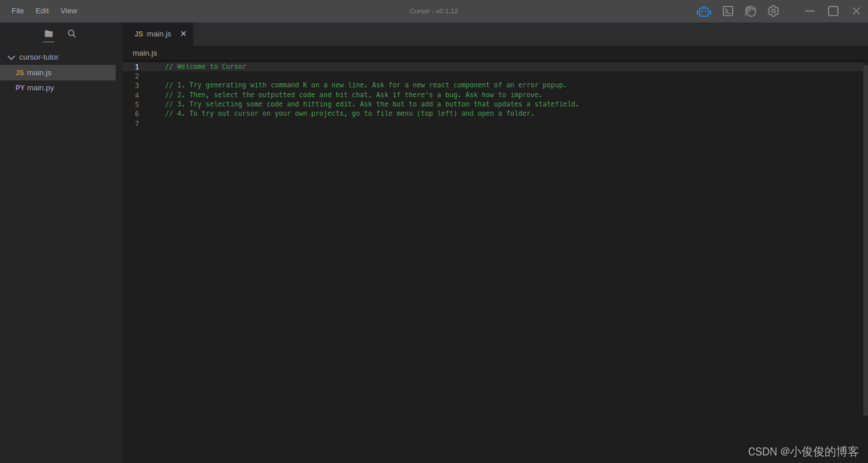Viewport: 868px width, 463px height.
Task: Click the vertical editor scrollbar
Action: 865,240
